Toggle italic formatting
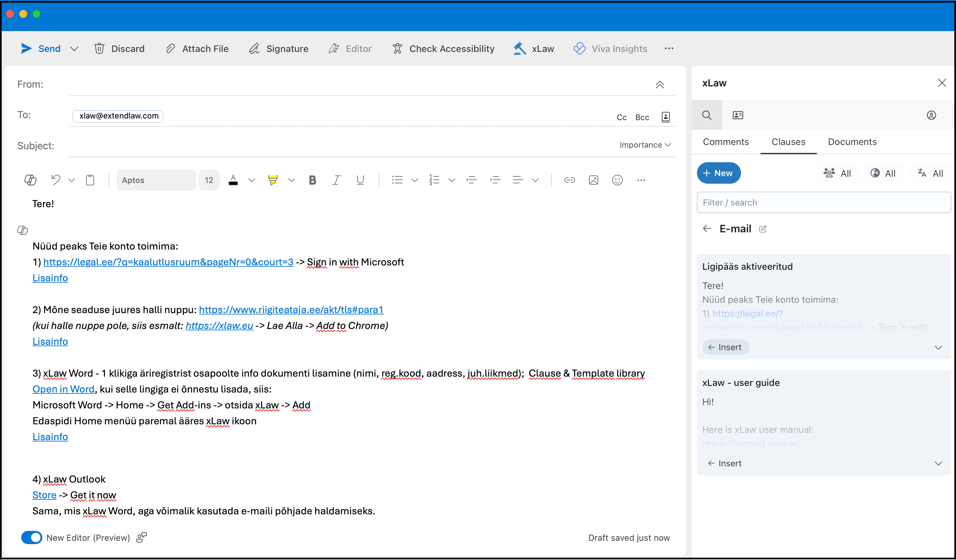The image size is (956, 560). 336,180
